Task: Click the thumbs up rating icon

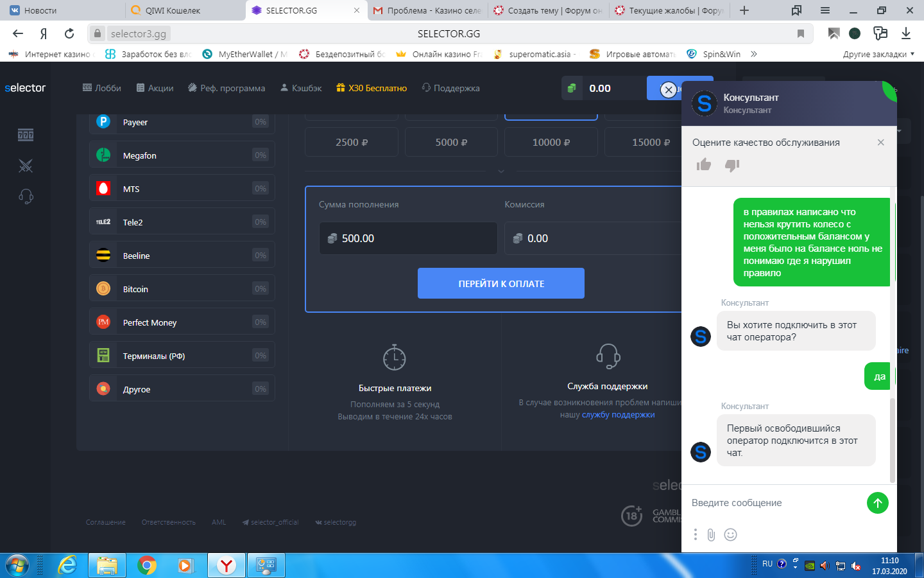Action: 704,165
